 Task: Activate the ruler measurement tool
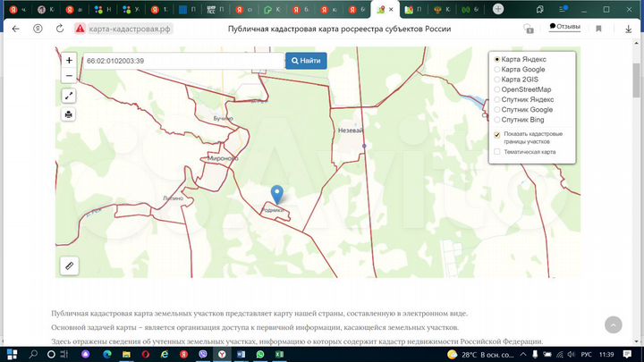69,265
